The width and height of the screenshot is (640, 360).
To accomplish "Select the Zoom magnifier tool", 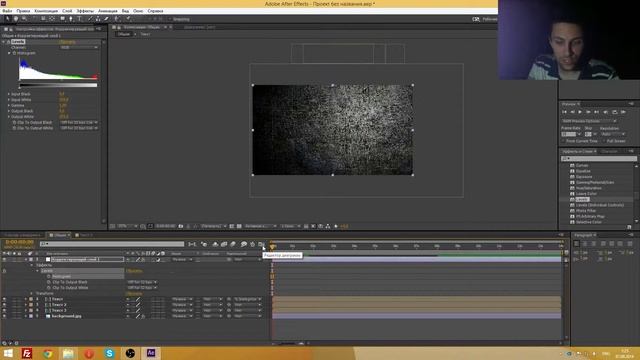I will [x=24, y=19].
